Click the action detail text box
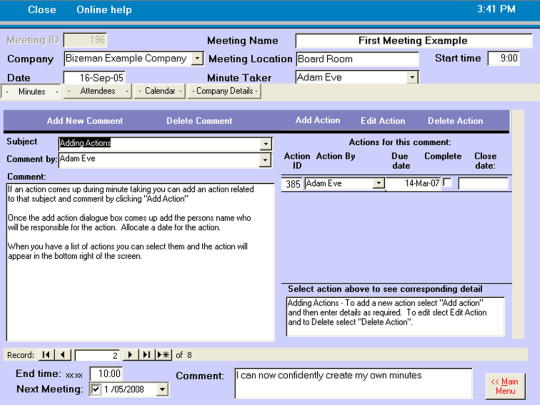Screen dimensions: 540x405 (x=395, y=316)
